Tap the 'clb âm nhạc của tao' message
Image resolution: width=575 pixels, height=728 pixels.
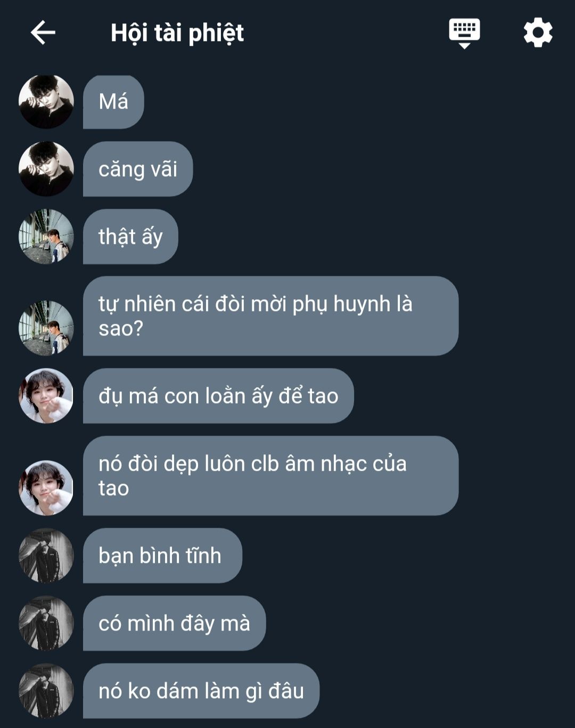[x=270, y=476]
